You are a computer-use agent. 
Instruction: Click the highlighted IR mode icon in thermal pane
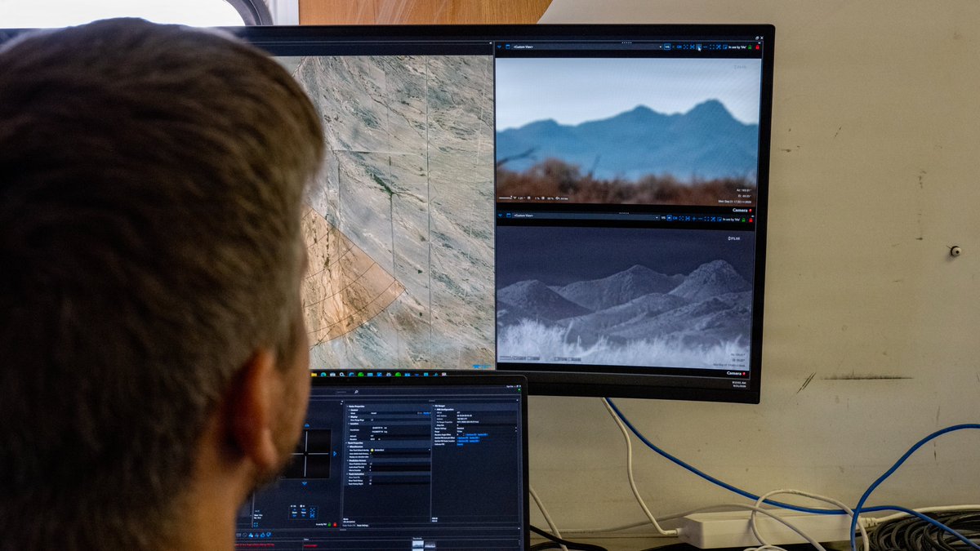coord(669,218)
